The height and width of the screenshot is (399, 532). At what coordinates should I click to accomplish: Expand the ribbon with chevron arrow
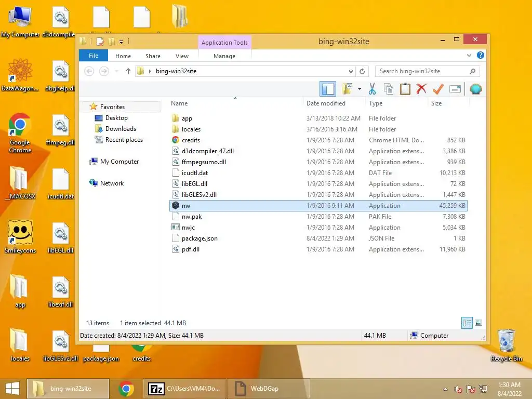[469, 55]
